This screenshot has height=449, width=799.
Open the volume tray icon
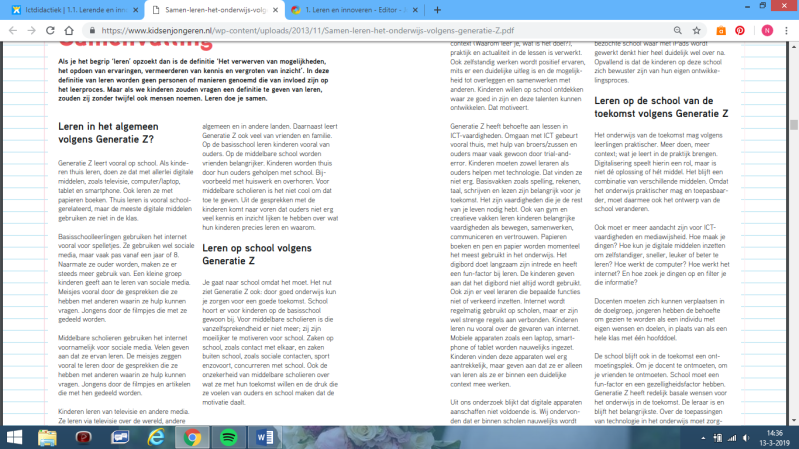746,438
